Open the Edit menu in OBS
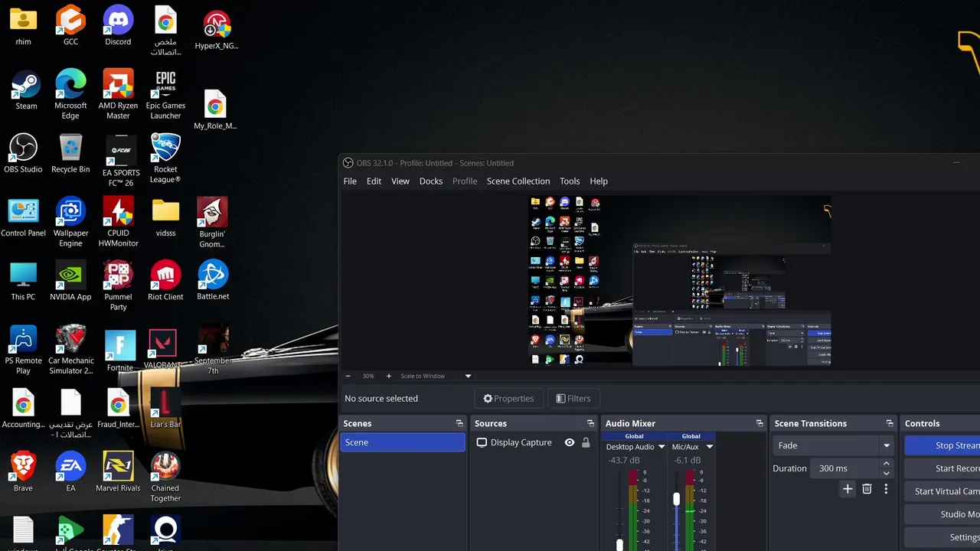 point(374,181)
